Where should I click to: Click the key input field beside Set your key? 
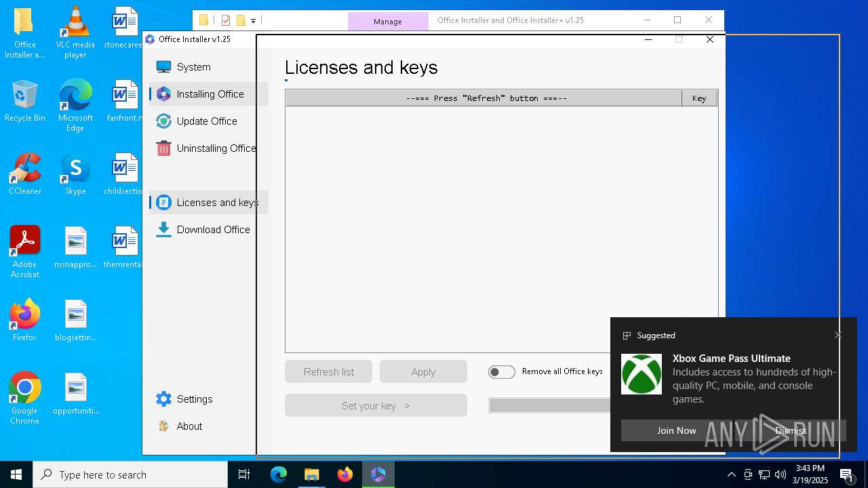[549, 405]
